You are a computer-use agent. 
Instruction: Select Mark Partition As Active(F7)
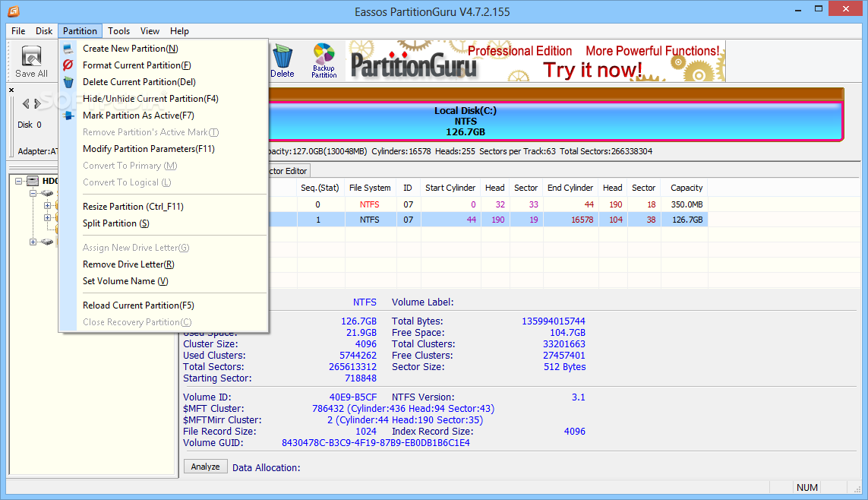pyautogui.click(x=164, y=116)
